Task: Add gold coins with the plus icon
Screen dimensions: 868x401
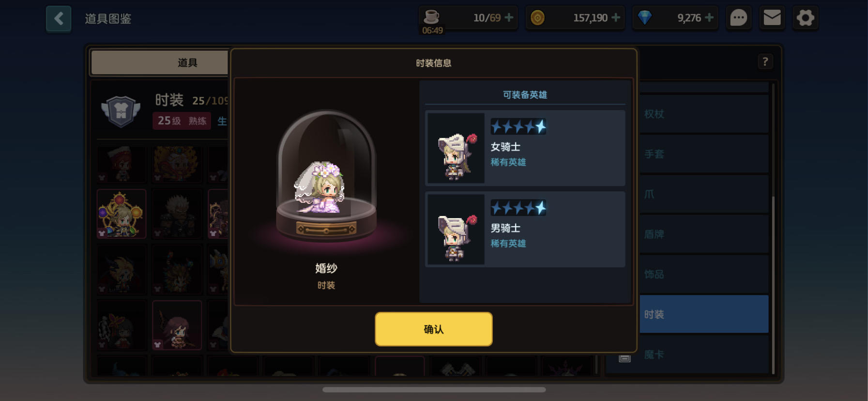Action: point(616,17)
